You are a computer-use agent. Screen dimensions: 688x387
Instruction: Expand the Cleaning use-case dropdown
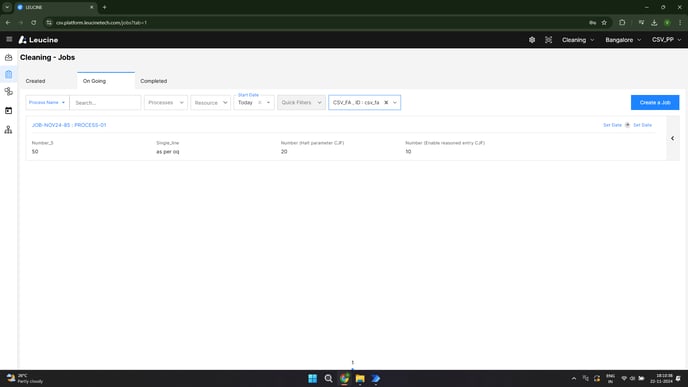578,40
